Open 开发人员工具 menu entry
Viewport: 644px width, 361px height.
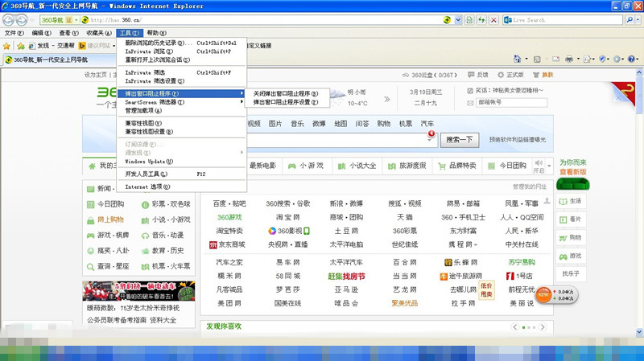click(x=181, y=174)
